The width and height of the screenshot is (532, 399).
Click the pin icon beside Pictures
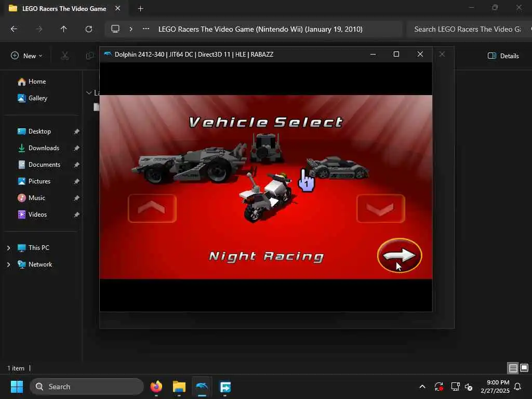pyautogui.click(x=77, y=181)
